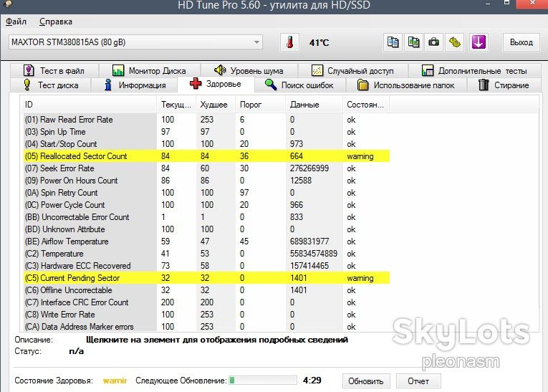Click the next update progress bar
548x392 pixels.
pyautogui.click(x=262, y=381)
